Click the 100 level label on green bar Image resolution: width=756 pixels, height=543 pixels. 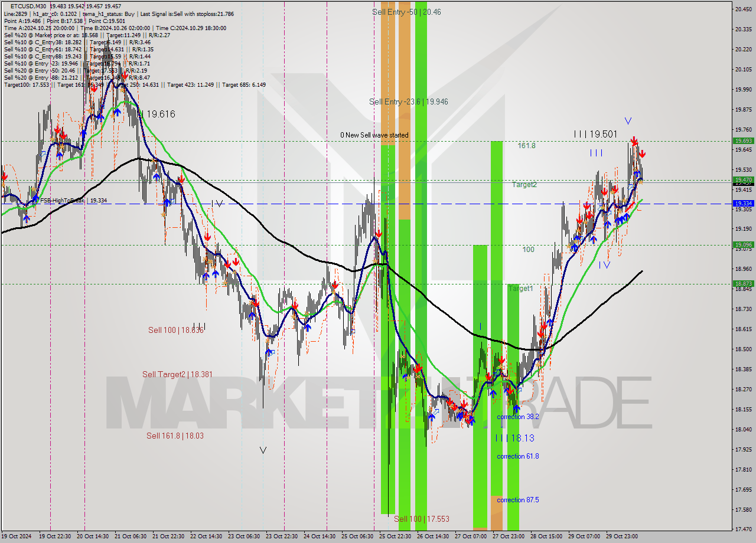point(528,250)
